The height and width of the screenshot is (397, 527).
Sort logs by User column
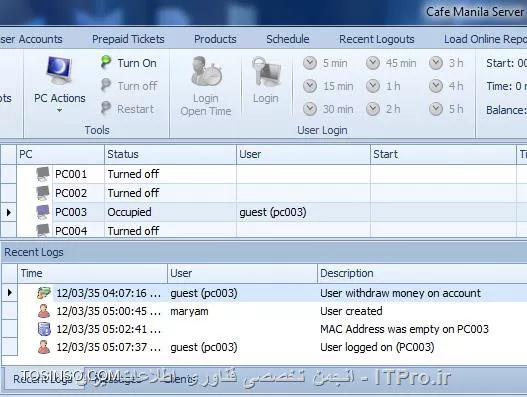[242, 273]
